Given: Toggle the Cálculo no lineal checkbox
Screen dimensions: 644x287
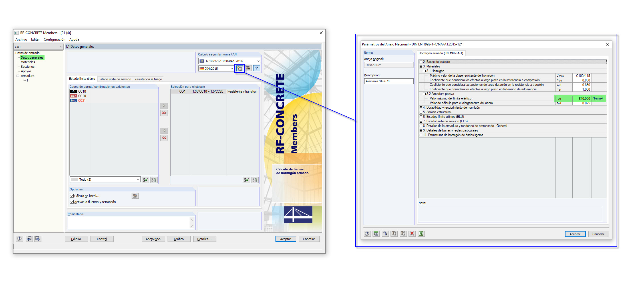Looking at the screenshot, I should point(72,196).
